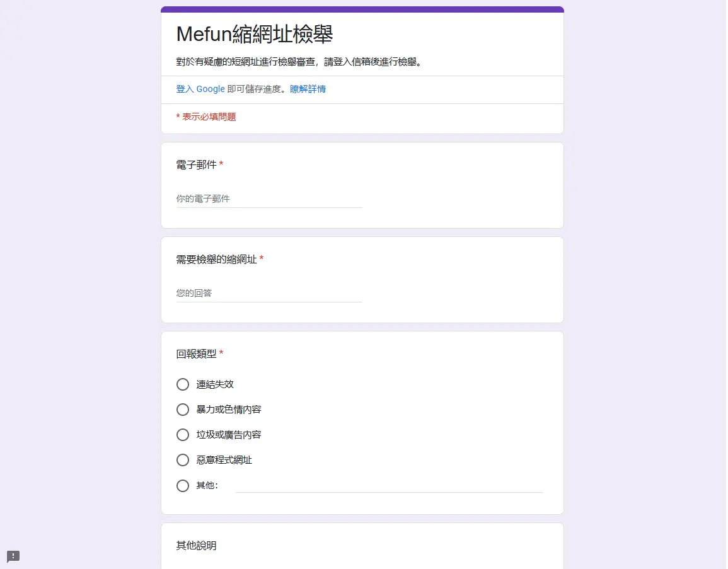Click the report problem feedback icon
The width and height of the screenshot is (728, 569).
coord(13,556)
